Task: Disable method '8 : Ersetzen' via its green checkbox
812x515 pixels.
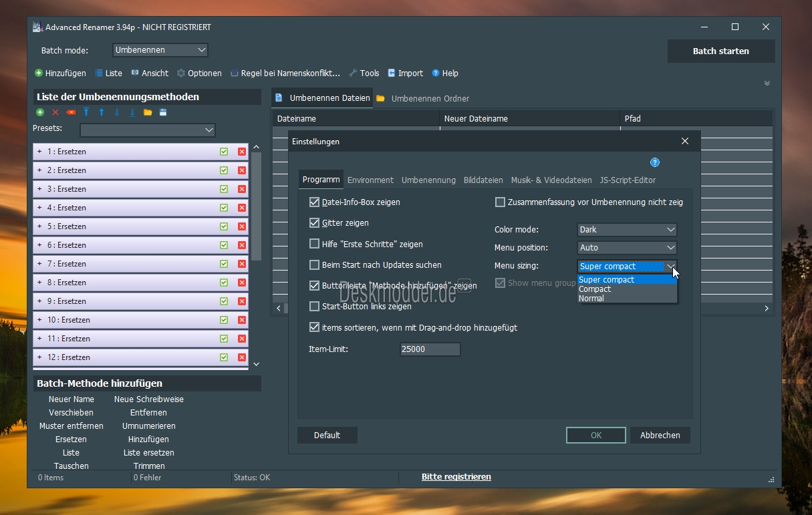Action: click(x=224, y=283)
